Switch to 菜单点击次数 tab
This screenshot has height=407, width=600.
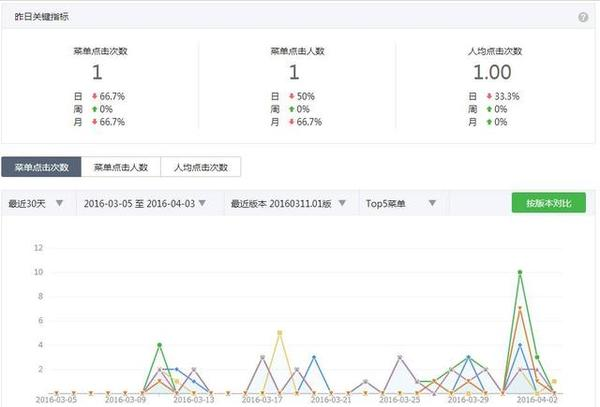(41, 167)
